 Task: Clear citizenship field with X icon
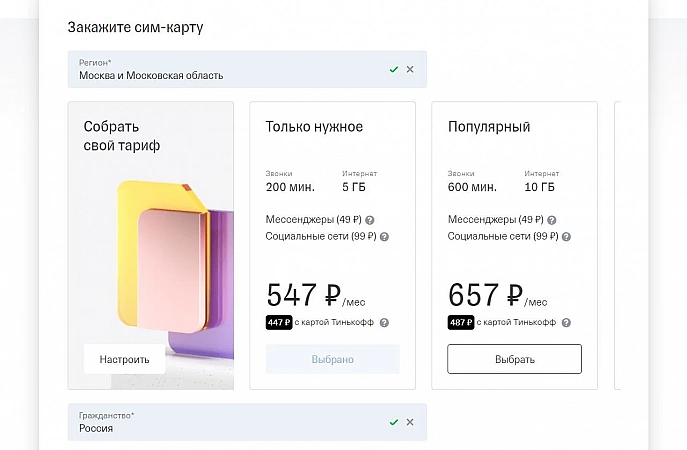point(410,422)
